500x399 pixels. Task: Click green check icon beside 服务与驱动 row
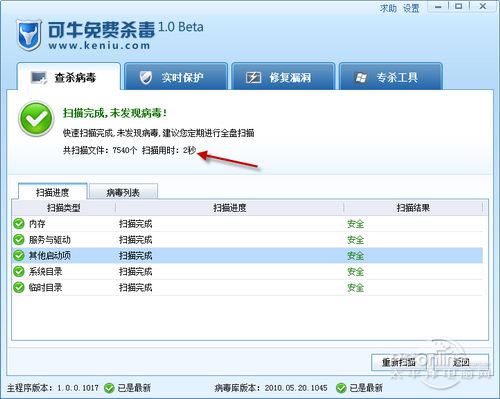click(19, 240)
